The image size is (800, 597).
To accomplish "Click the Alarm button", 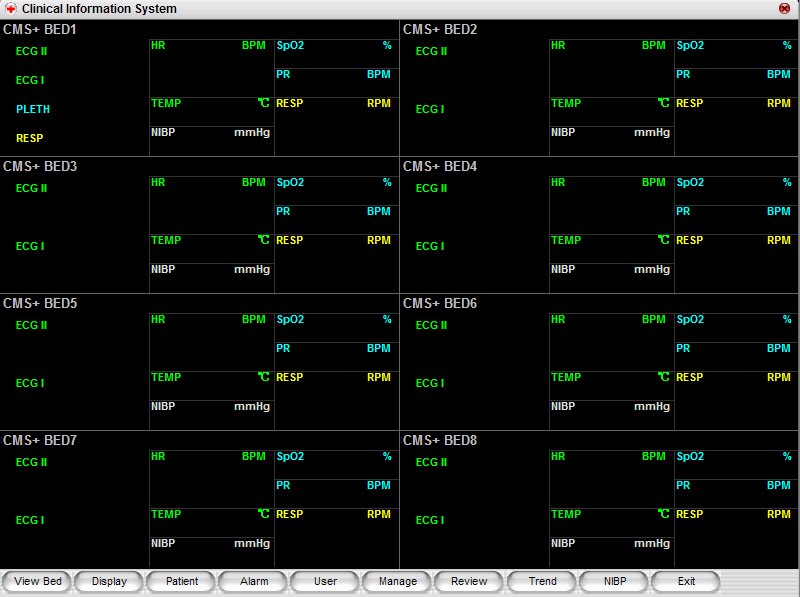I will click(x=254, y=581).
